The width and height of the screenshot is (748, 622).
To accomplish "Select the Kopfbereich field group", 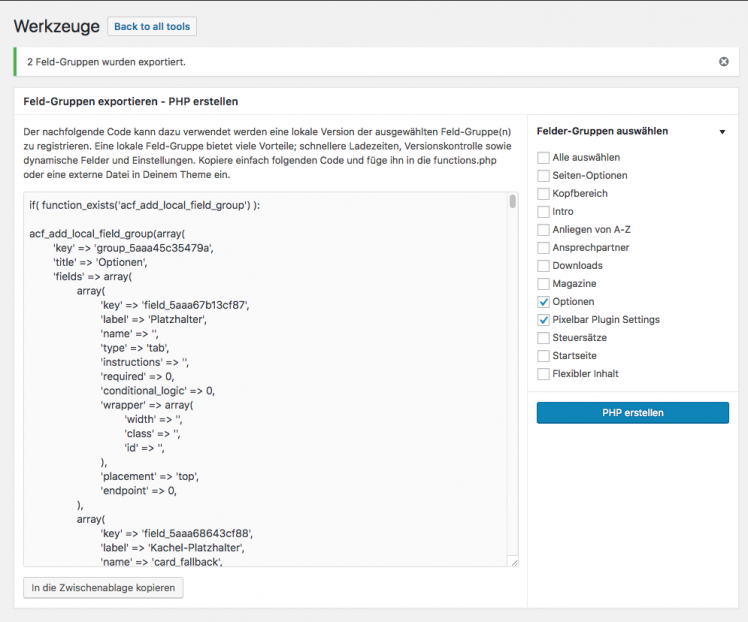I will point(543,194).
